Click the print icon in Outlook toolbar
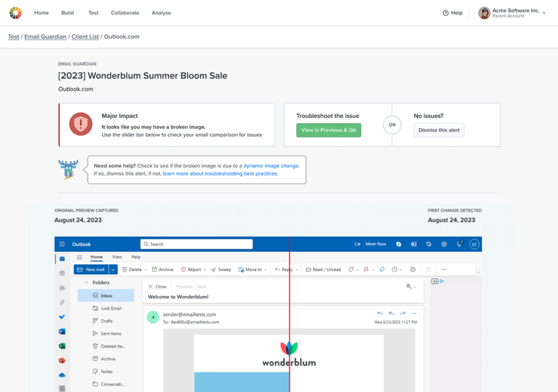The width and height of the screenshot is (558, 392). point(413,269)
